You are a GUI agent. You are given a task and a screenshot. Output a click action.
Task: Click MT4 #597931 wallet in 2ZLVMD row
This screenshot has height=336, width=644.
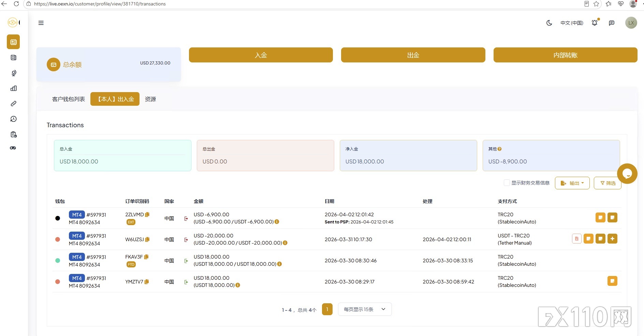click(x=88, y=215)
